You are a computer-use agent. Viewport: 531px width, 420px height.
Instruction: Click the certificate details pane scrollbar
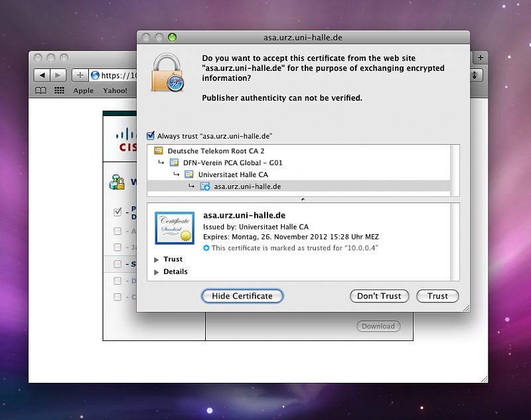point(455,242)
